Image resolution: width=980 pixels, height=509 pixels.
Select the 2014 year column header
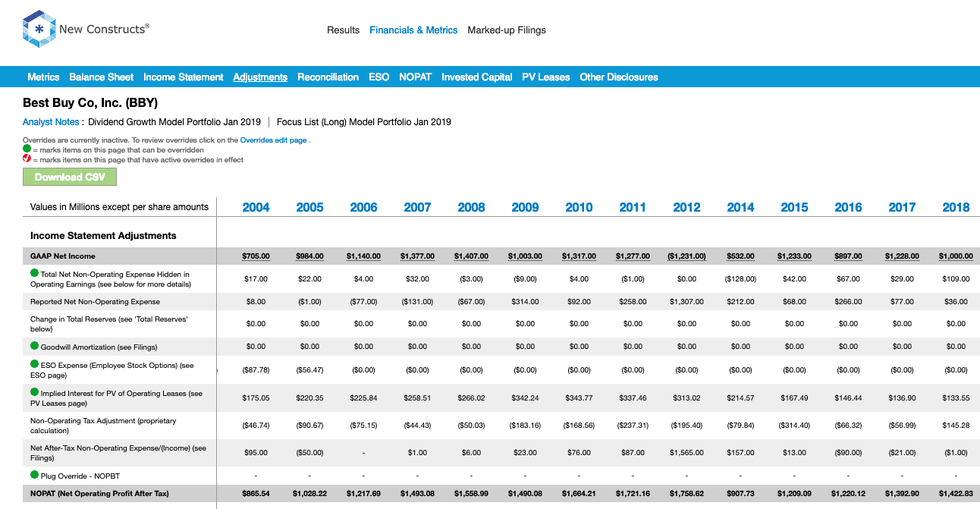pos(740,207)
